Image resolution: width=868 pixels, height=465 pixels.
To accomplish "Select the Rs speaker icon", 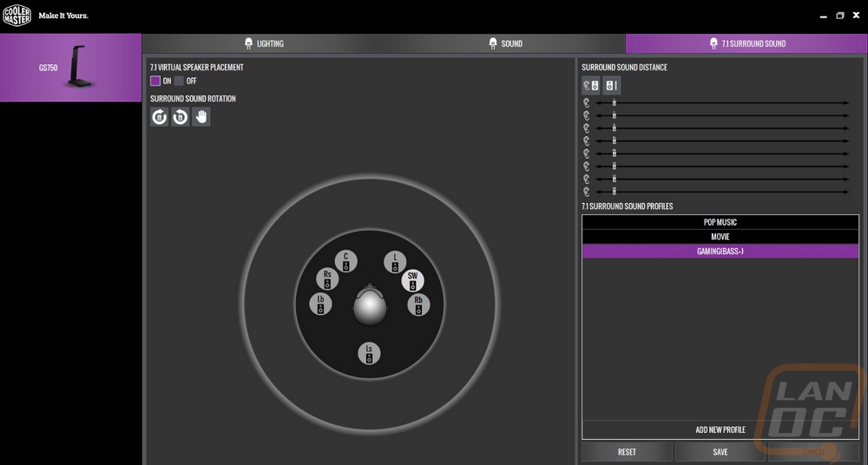I will (x=327, y=279).
